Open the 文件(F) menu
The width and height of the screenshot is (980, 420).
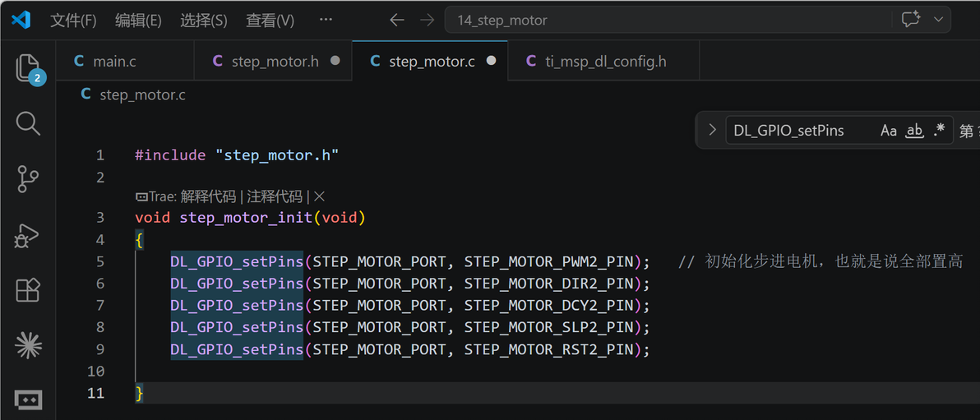[x=73, y=20]
